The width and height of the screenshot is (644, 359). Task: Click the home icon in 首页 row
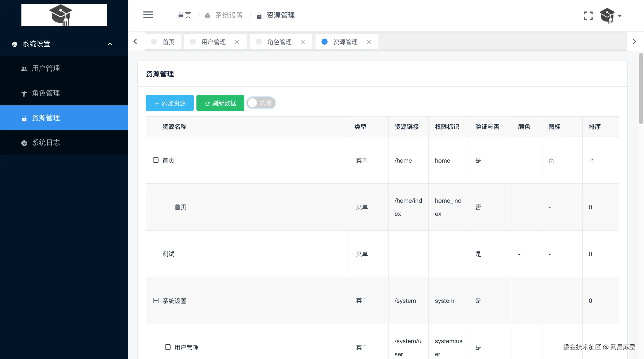click(x=551, y=161)
